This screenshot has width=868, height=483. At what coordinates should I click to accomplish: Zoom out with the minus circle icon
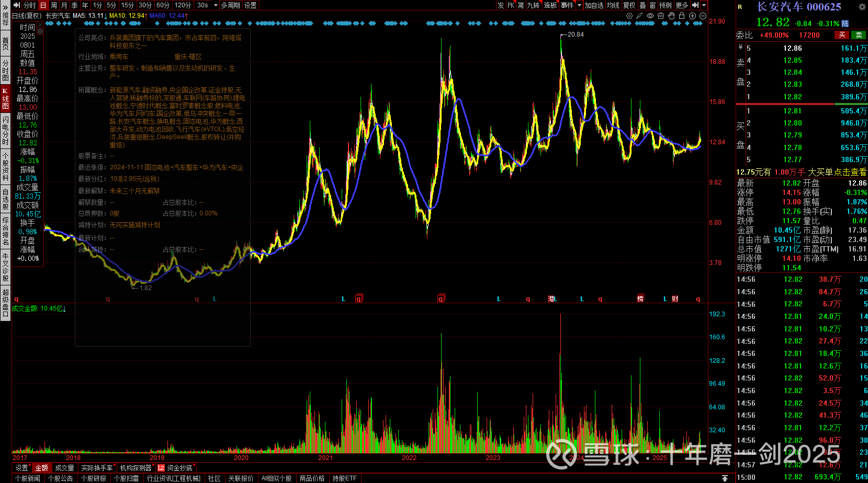(703, 16)
